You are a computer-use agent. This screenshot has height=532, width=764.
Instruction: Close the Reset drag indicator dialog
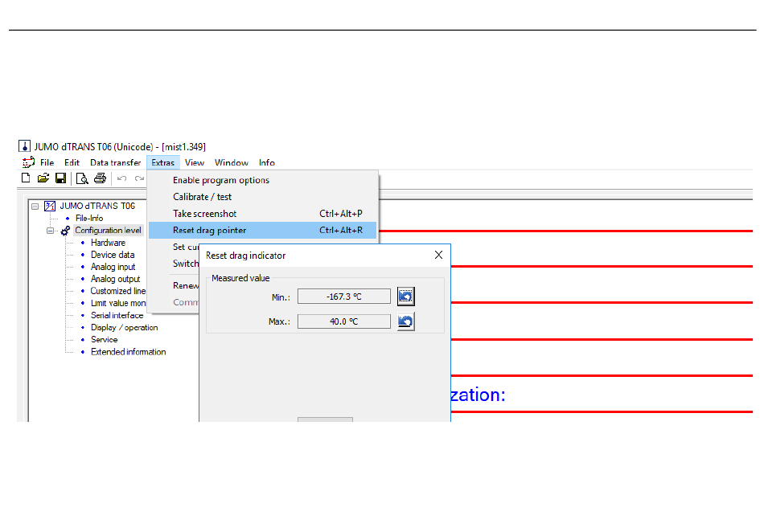[438, 255]
